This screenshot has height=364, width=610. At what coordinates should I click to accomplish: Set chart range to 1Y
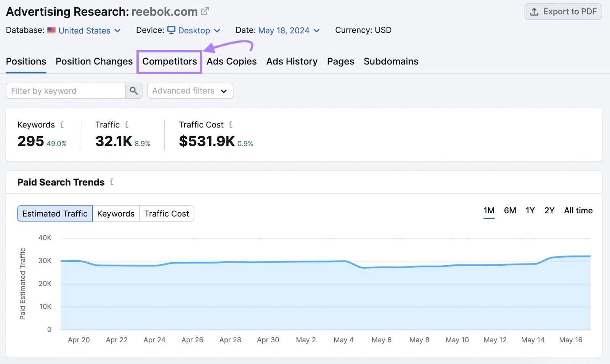point(530,211)
